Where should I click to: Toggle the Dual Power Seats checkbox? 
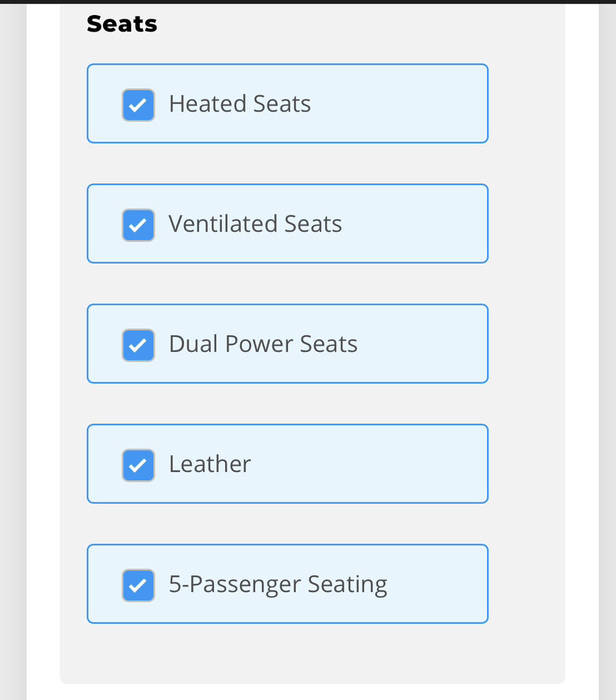point(139,345)
